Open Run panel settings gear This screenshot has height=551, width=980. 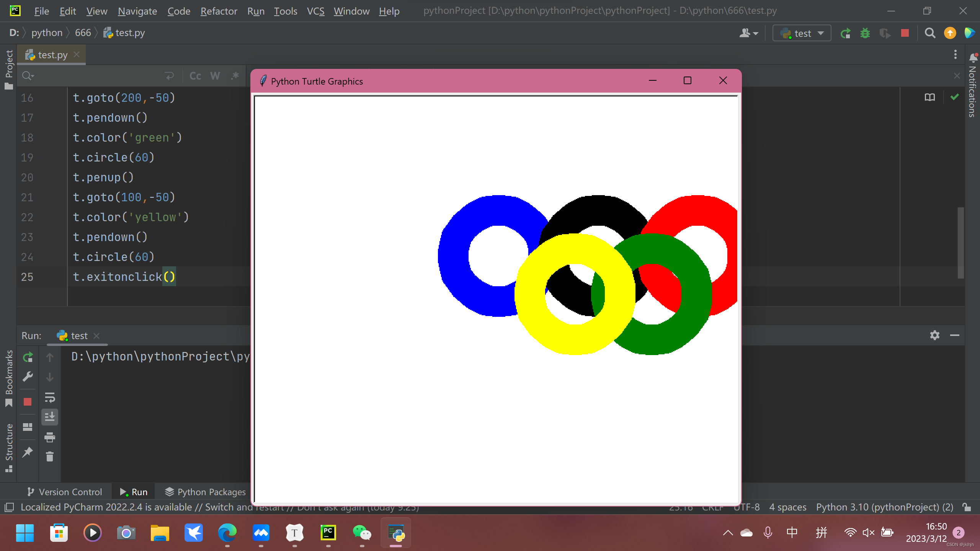click(934, 335)
